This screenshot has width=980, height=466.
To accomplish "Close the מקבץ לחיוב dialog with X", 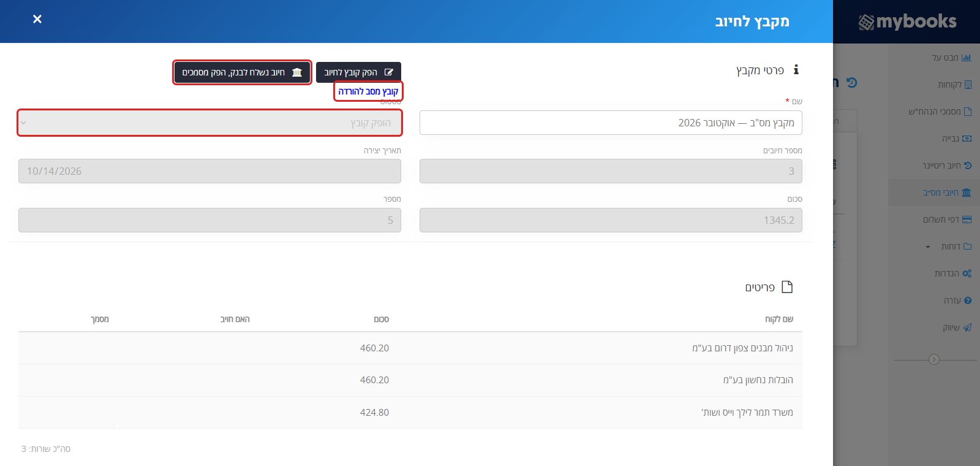I will coord(37,19).
